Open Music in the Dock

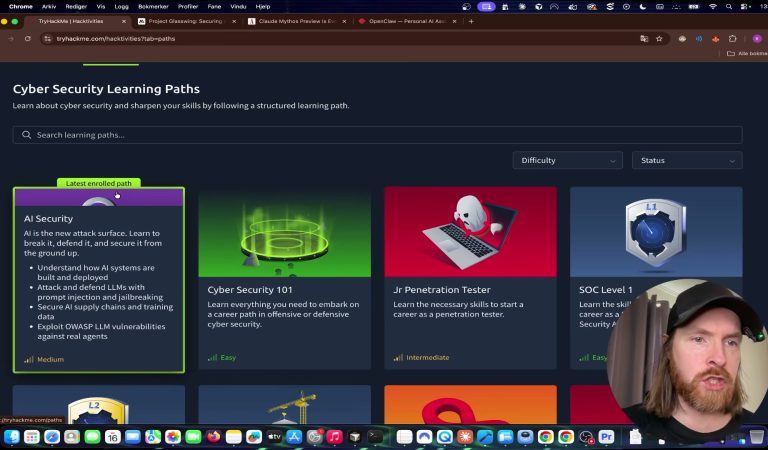(x=334, y=436)
